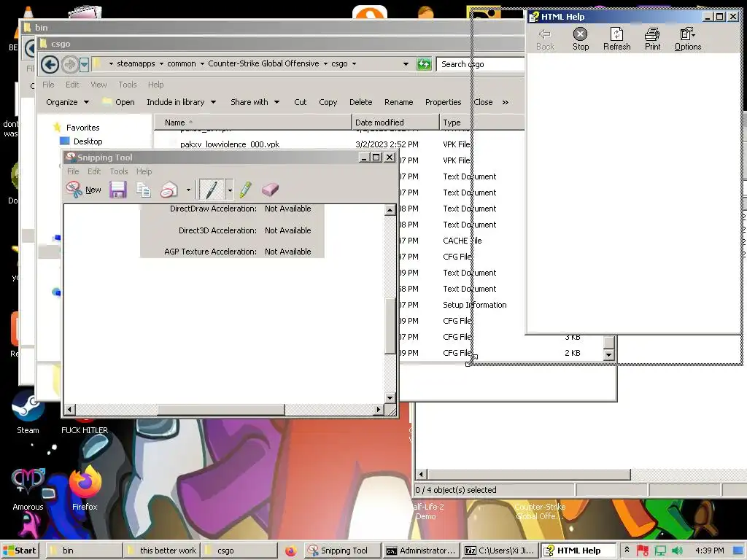Image resolution: width=747 pixels, height=560 pixels.
Task: Sort by Name column header
Action: [252, 122]
